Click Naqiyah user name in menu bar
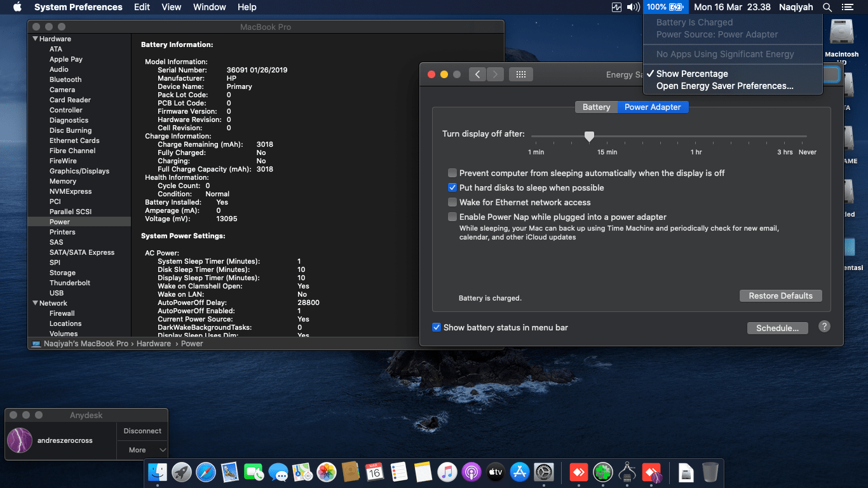The image size is (868, 488). pos(796,7)
